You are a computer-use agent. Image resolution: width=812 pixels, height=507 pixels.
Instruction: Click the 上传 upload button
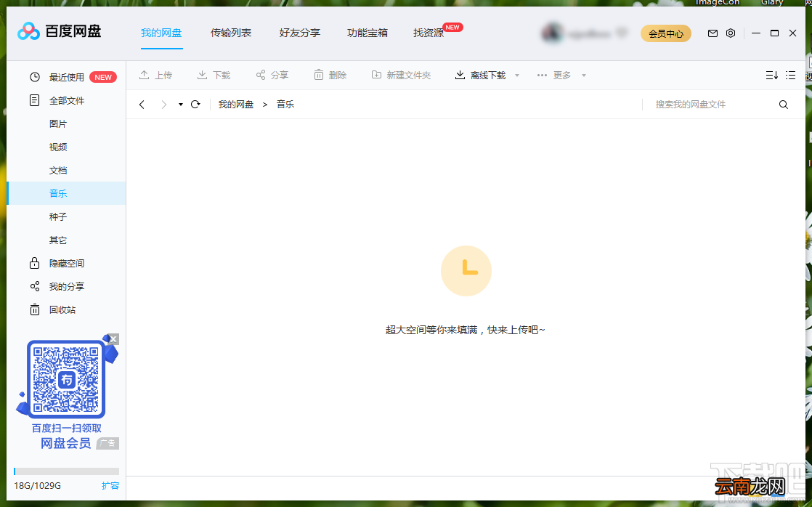click(x=156, y=75)
